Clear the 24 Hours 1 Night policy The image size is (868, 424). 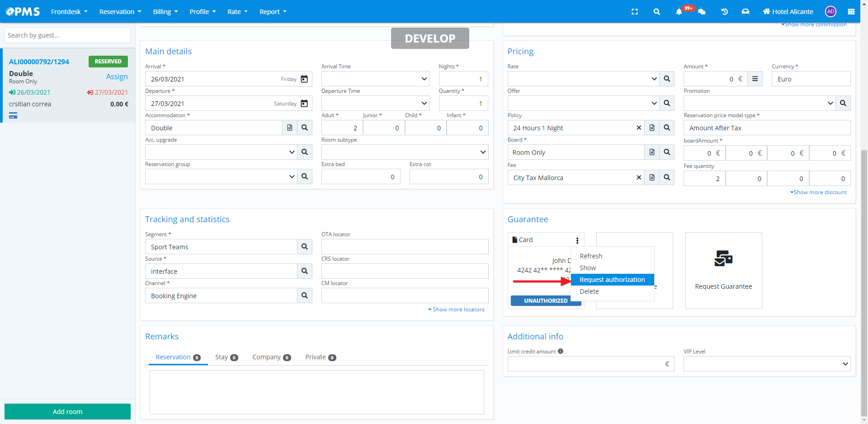639,128
